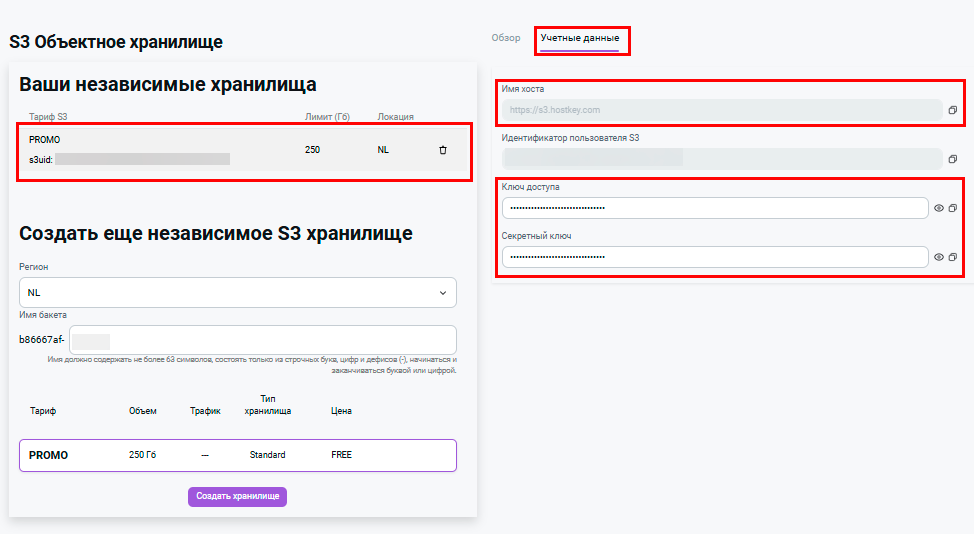Screen dimensions: 974x534
Task: Click the S3 user identifier field
Action: pyautogui.click(x=720, y=158)
